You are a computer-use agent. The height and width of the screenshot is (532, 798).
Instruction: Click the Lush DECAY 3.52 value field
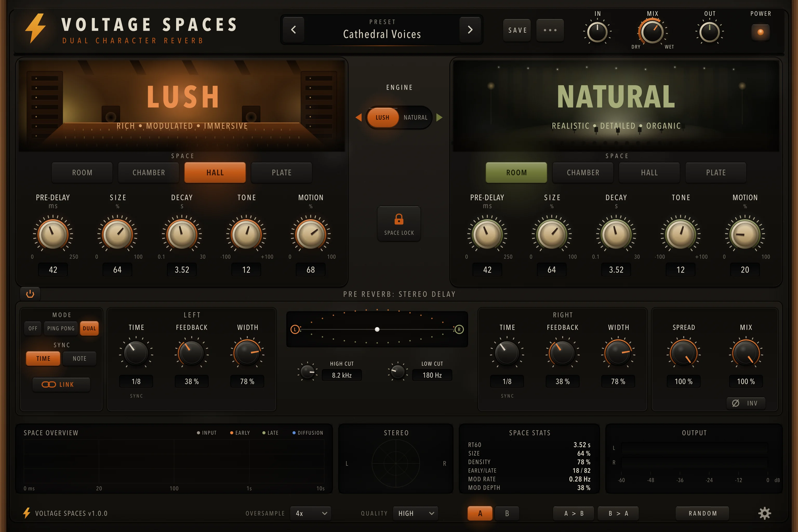click(x=182, y=270)
